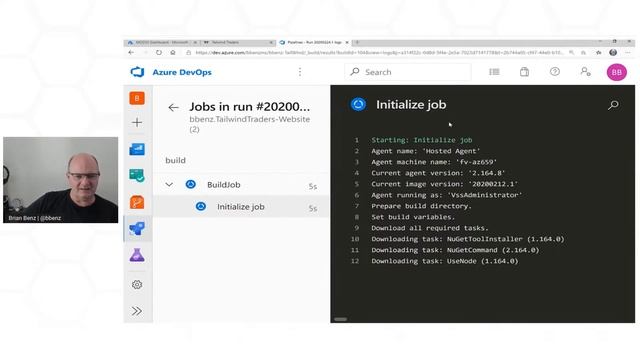Open the Help question mark icon
The height and width of the screenshot is (360, 640).
point(555,72)
